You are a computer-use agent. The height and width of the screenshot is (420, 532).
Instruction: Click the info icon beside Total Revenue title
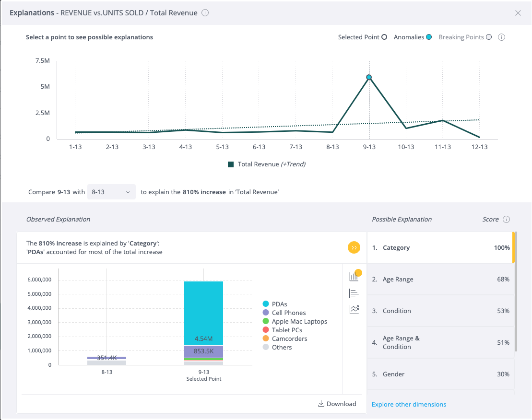(x=205, y=13)
